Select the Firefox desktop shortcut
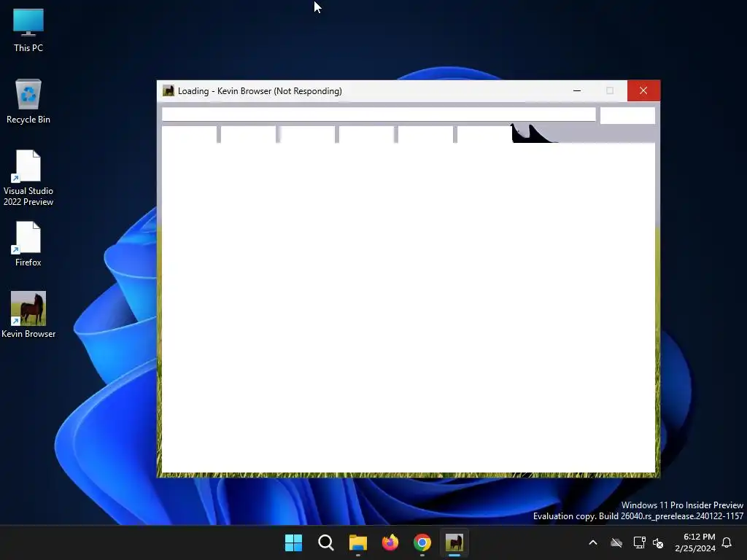The image size is (747, 560). 28,244
